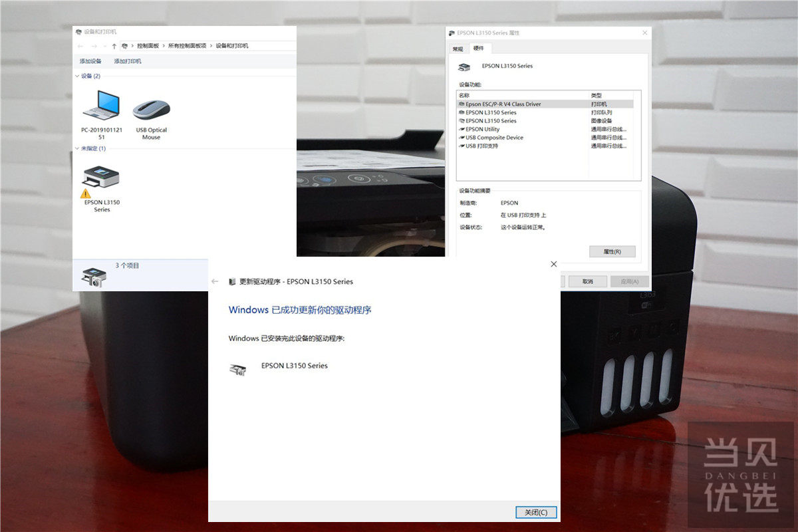Collapse the 设备 (2) group
This screenshot has width=798, height=532.
coord(76,76)
